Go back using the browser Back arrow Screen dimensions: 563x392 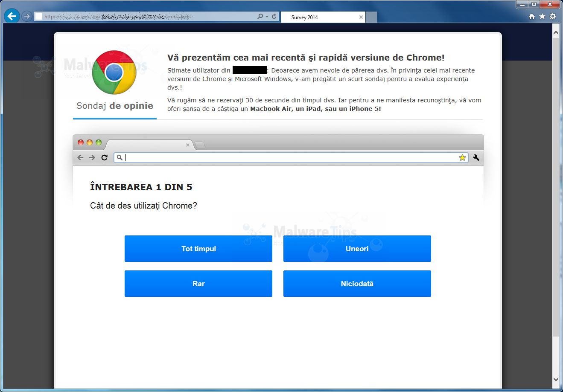[12, 16]
